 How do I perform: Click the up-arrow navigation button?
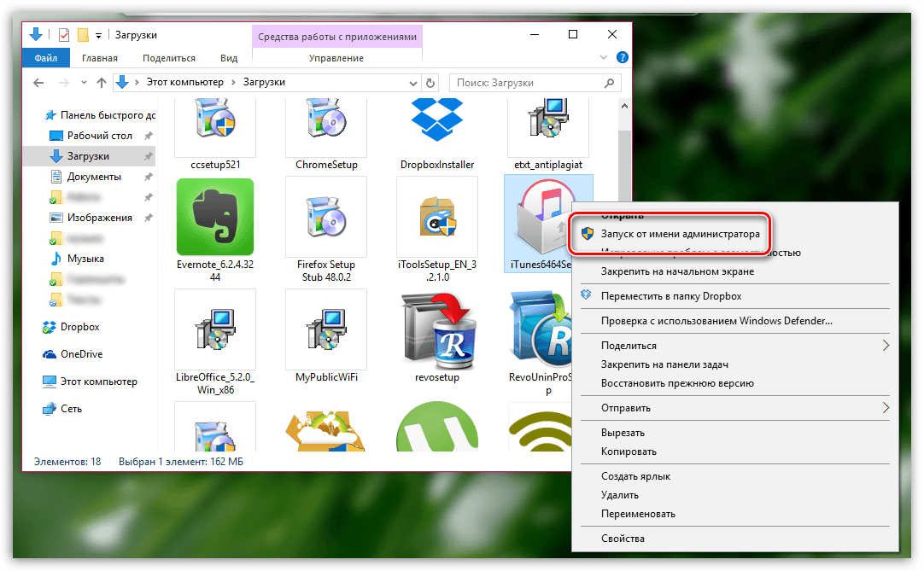click(x=102, y=83)
